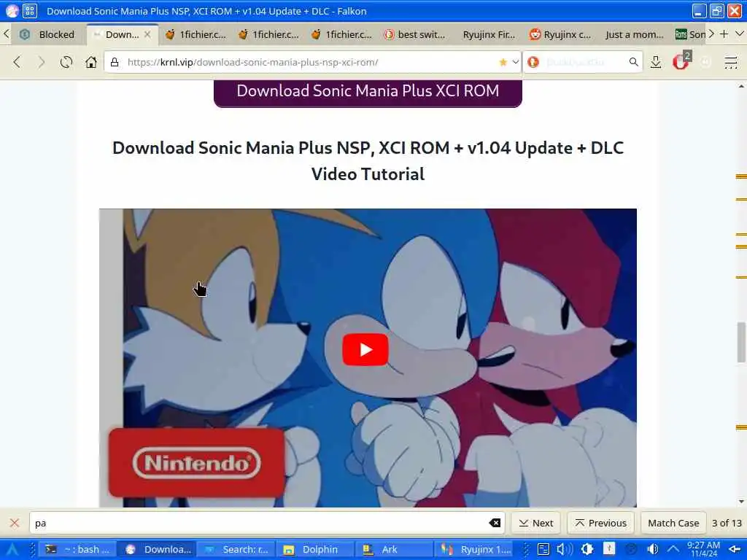This screenshot has width=747, height=560.
Task: Switch to the Ryujinx c... Reddit tab
Action: point(561,34)
